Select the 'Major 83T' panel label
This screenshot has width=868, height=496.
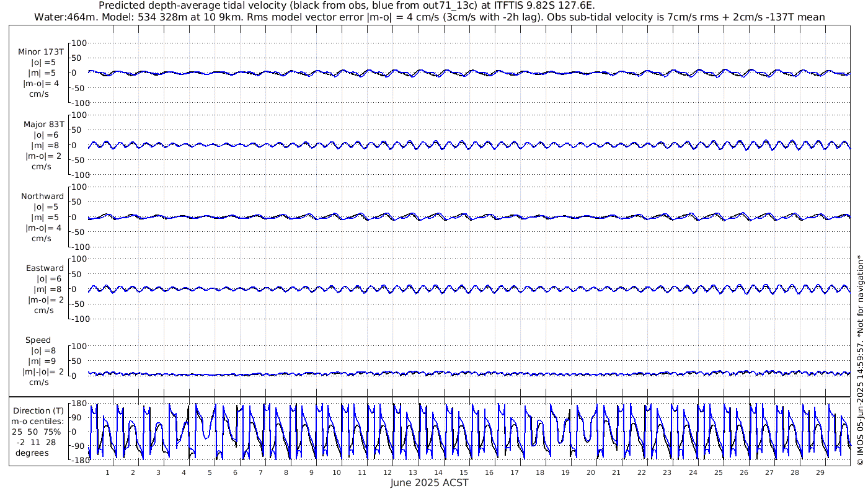[43, 124]
